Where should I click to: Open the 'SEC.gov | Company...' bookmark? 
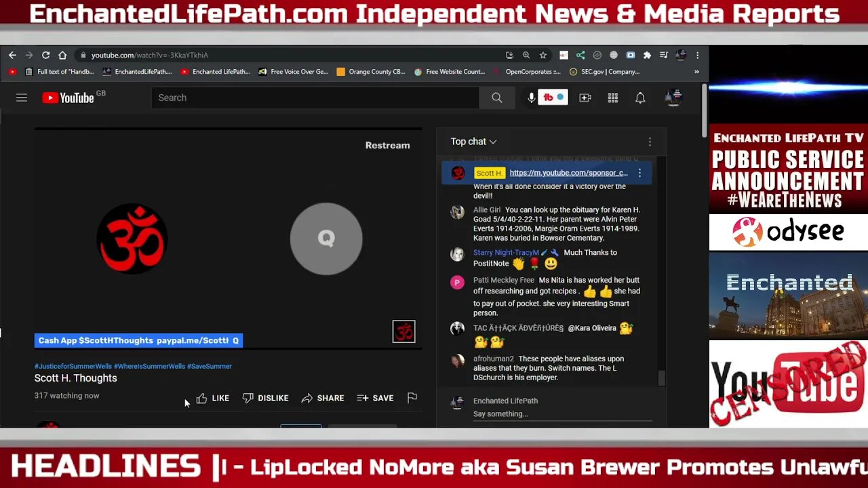(604, 72)
